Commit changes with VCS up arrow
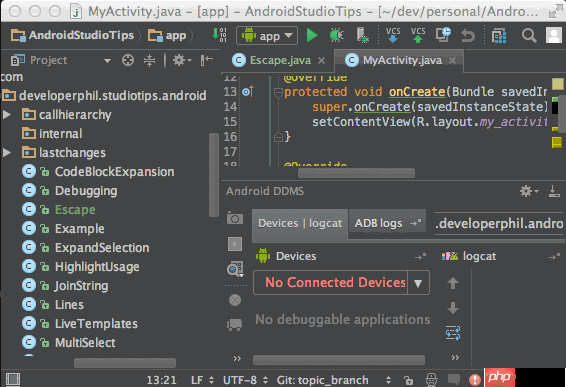566x387 pixels. [418, 35]
